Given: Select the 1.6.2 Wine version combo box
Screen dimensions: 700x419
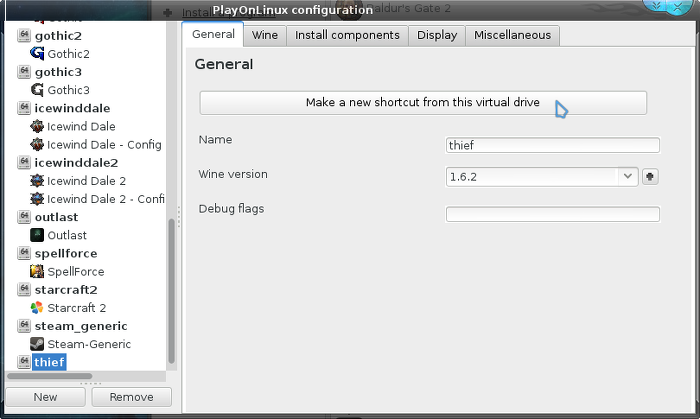Looking at the screenshot, I should [x=542, y=177].
